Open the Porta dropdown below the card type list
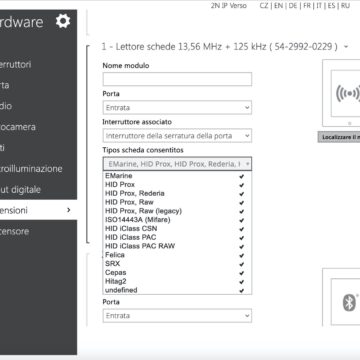360x360 pixels. [x=177, y=316]
